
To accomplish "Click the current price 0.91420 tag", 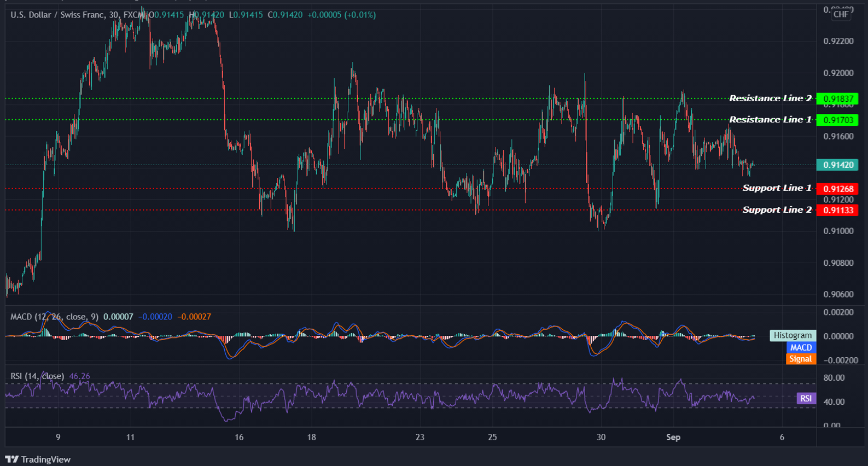I will 837,165.
